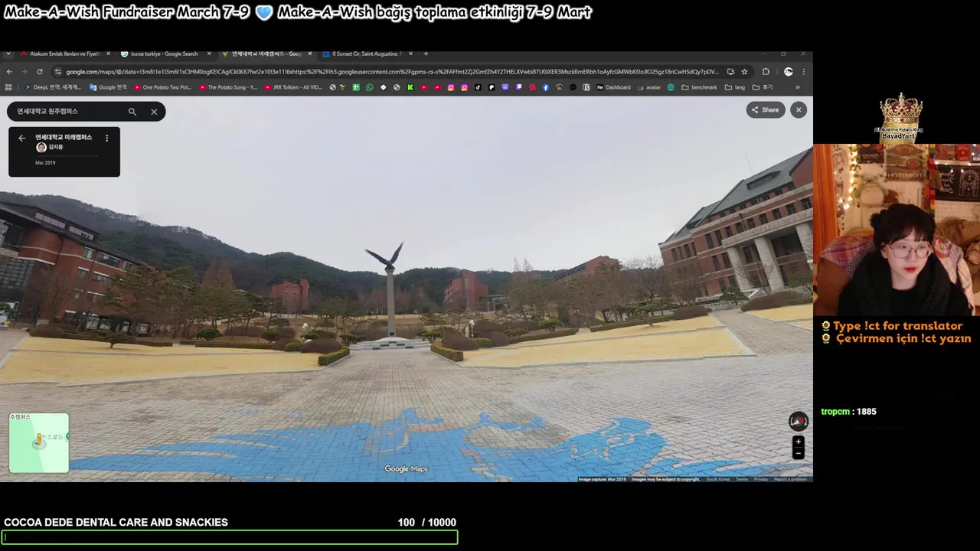Open the browser extensions puzzle icon

[x=766, y=71]
